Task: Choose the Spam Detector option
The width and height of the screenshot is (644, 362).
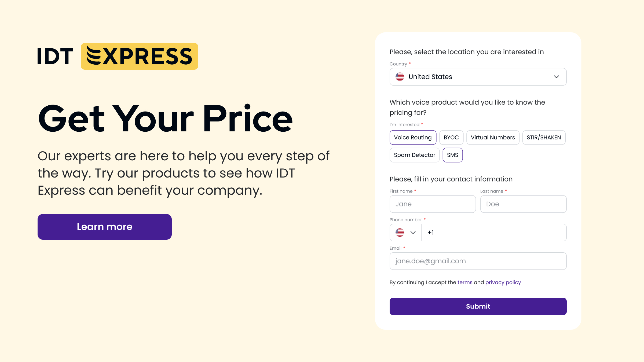Action: [414, 155]
